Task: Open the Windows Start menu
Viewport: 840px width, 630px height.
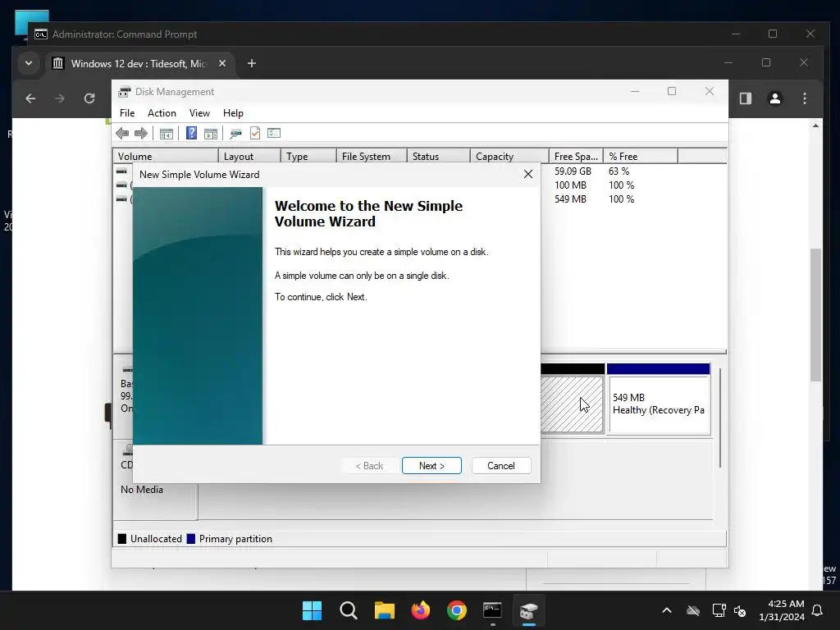Action: [312, 610]
